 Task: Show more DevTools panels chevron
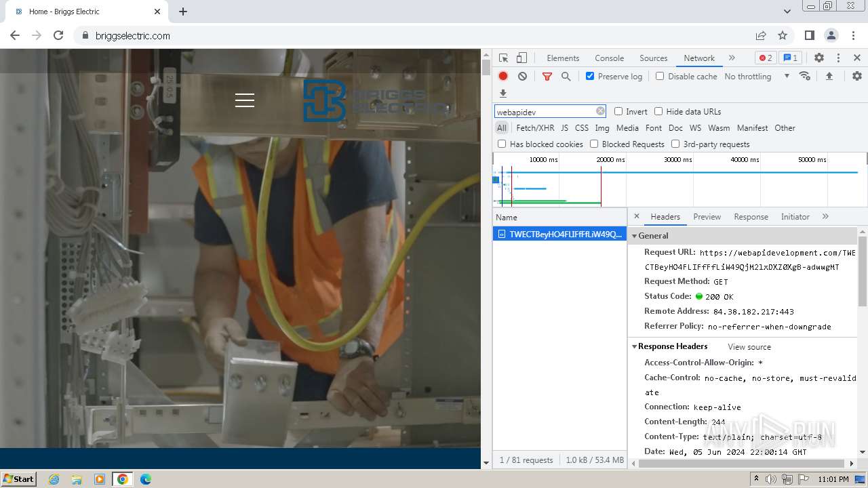pyautogui.click(x=732, y=58)
